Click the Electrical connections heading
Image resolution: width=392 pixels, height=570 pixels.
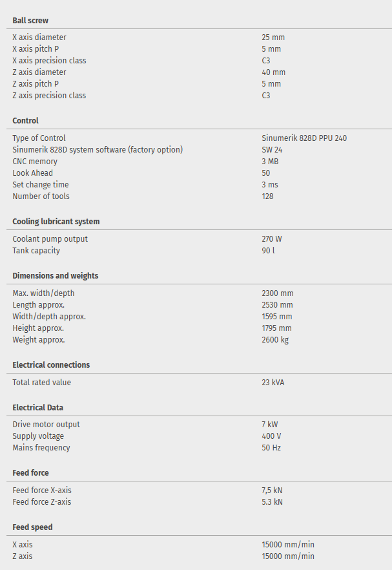[51, 365]
